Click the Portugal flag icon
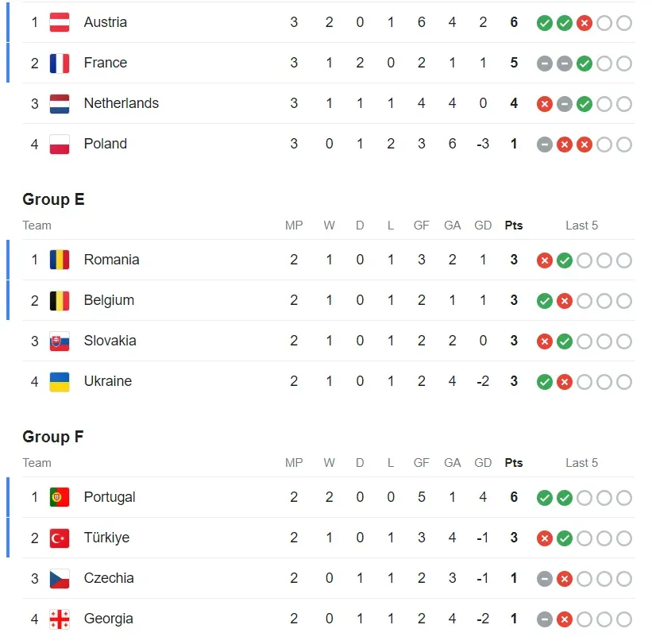 [60, 497]
